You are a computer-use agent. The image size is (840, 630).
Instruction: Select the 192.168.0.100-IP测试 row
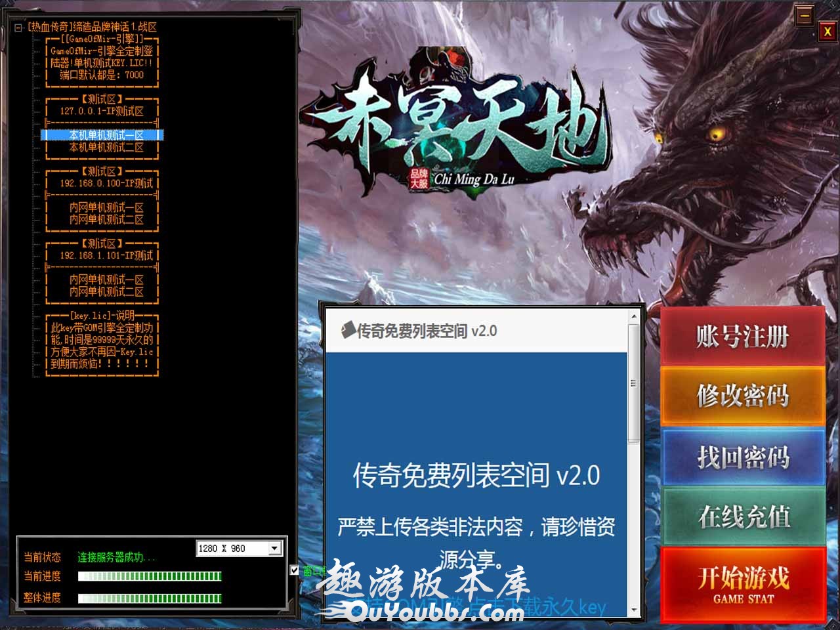click(102, 183)
